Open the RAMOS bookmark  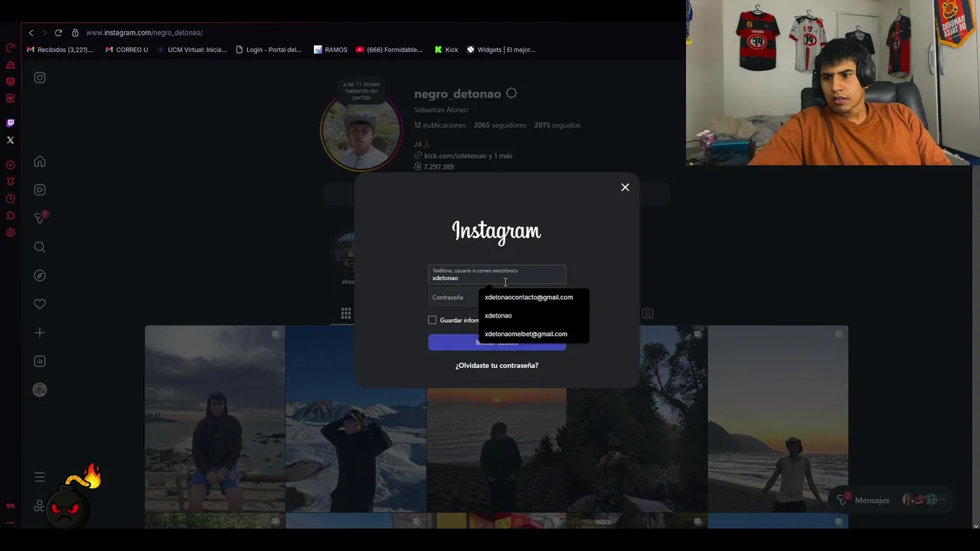330,50
